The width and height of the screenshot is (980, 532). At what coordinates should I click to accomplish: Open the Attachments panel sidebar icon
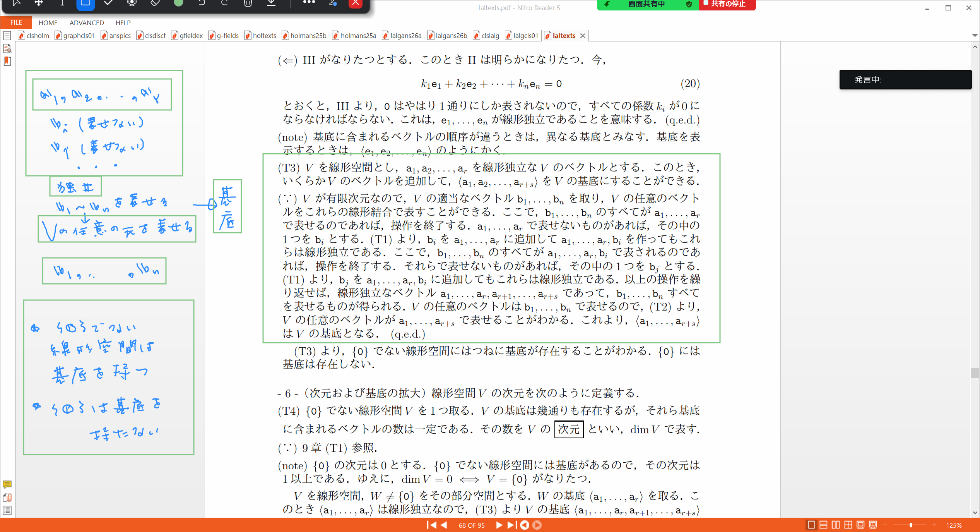click(7, 498)
